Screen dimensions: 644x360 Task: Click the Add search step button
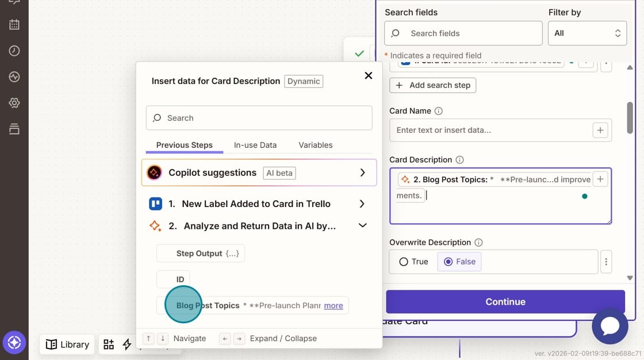pyautogui.click(x=432, y=85)
